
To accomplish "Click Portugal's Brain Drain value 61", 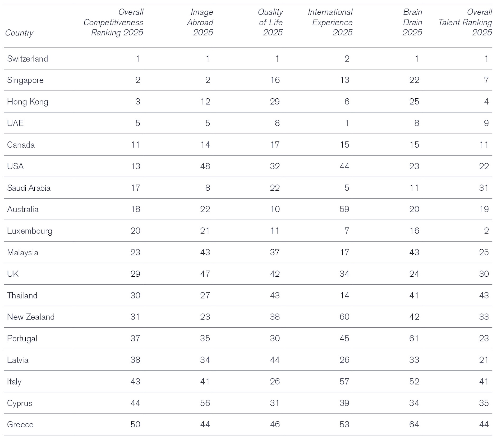I will [x=414, y=338].
